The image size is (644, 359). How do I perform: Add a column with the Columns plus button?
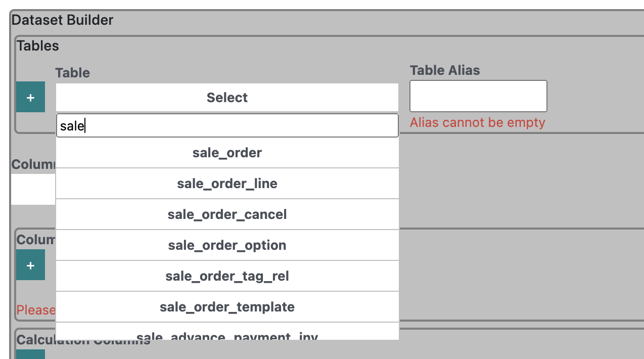(x=30, y=265)
